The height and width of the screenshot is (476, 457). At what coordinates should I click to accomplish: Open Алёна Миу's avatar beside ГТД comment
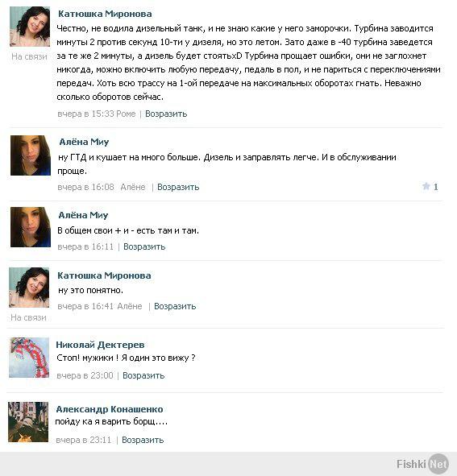pyautogui.click(x=31, y=155)
